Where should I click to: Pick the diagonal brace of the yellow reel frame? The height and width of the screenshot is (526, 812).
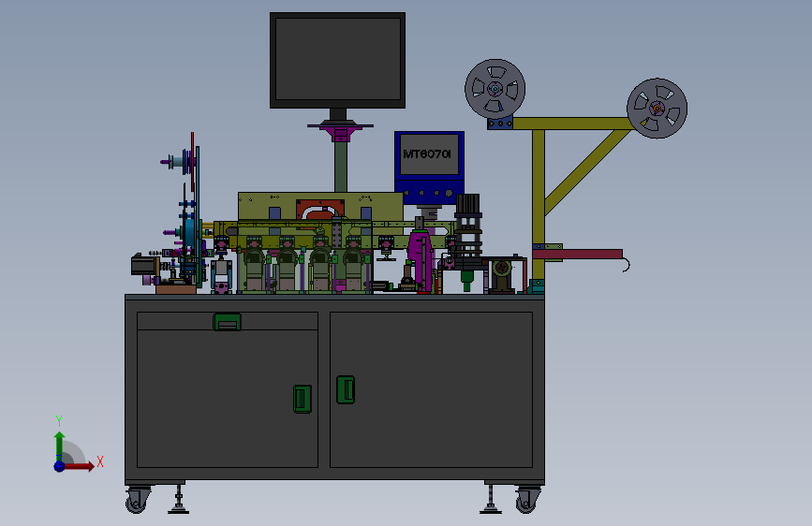tap(588, 171)
